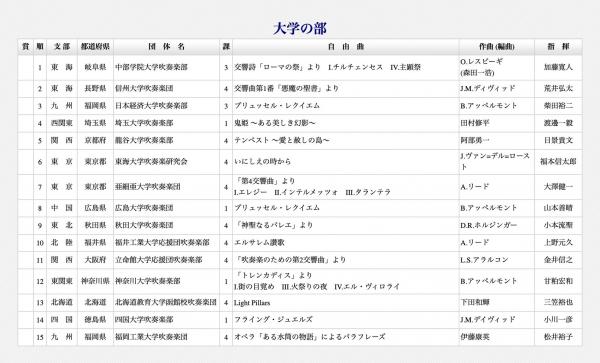Viewport: 600px width, 363px height.
Task: Click conductor 福本信太郎
Action: (558, 162)
